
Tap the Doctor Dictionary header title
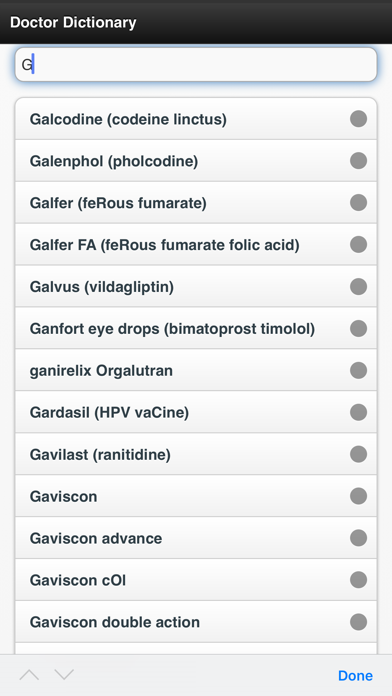[73, 22]
